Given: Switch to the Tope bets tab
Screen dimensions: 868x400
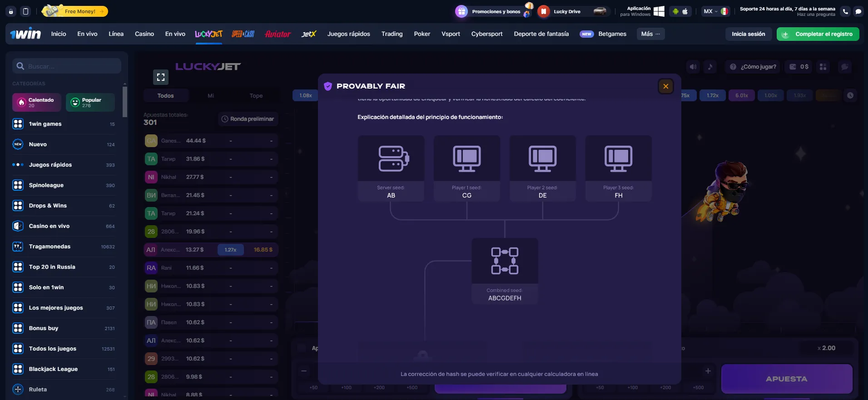Looking at the screenshot, I should pos(256,96).
